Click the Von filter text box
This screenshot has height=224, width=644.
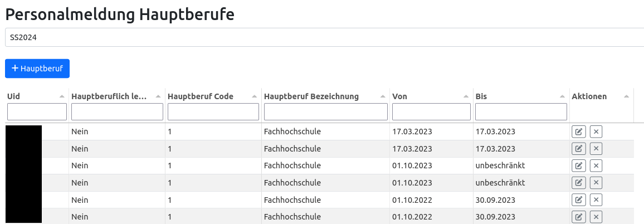431,112
